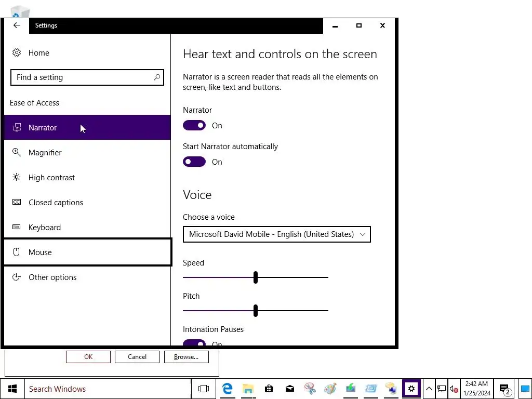Click the blue desktop icon at taskbar end
Image resolution: width=532 pixels, height=399 pixels.
tap(525, 389)
